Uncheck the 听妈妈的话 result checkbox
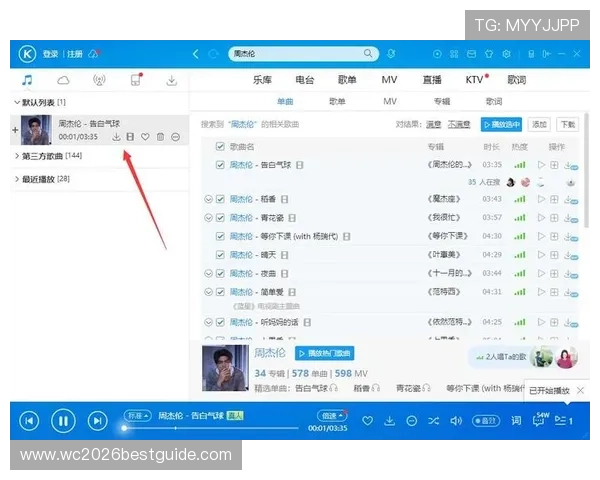The width and height of the screenshot is (600, 480). [220, 322]
